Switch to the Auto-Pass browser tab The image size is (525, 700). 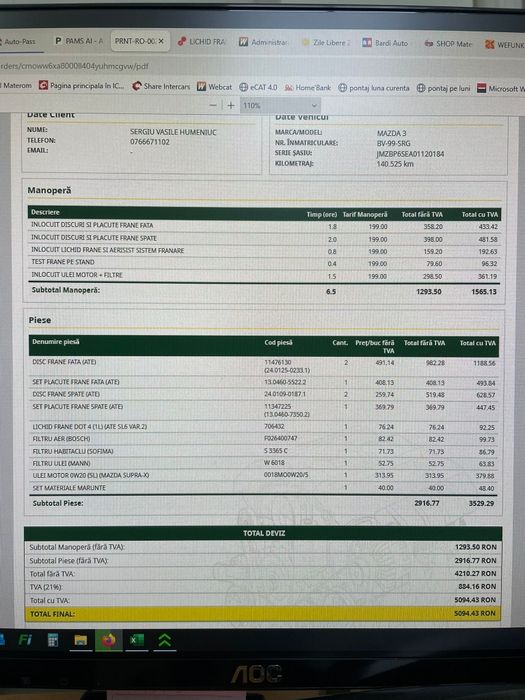point(20,42)
